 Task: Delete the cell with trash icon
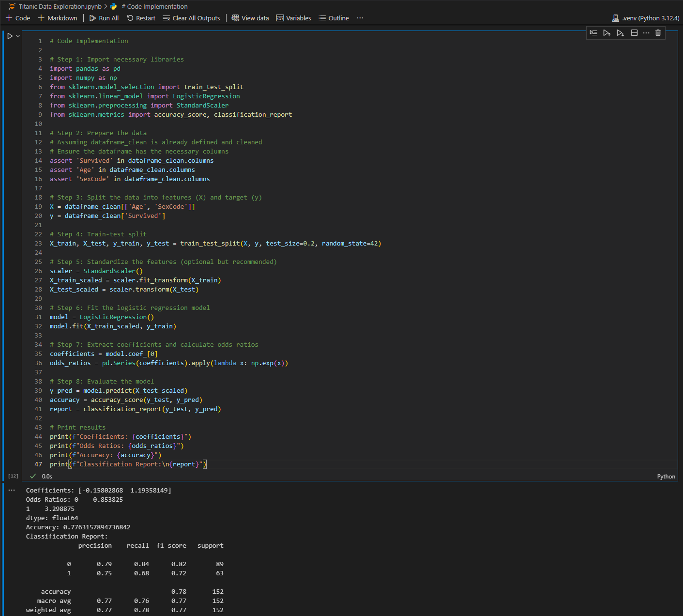point(658,33)
